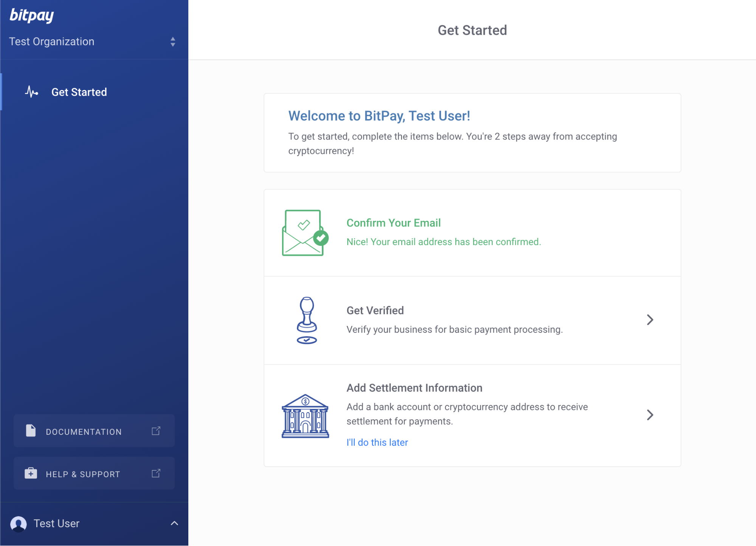Click the Get Started pulse icon

[31, 92]
